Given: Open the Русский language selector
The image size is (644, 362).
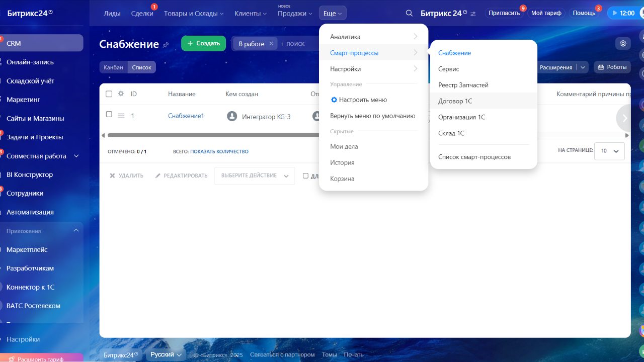Looking at the screenshot, I should pos(166,354).
